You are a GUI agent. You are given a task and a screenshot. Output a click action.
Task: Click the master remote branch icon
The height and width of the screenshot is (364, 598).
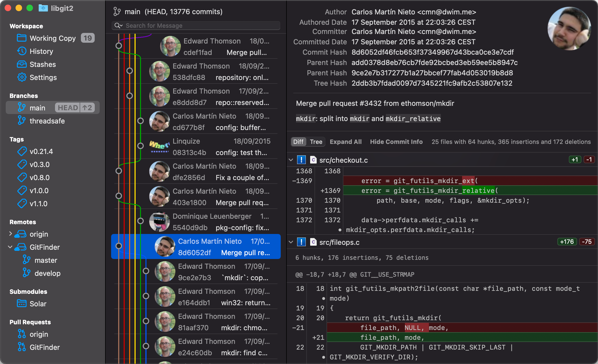click(26, 260)
